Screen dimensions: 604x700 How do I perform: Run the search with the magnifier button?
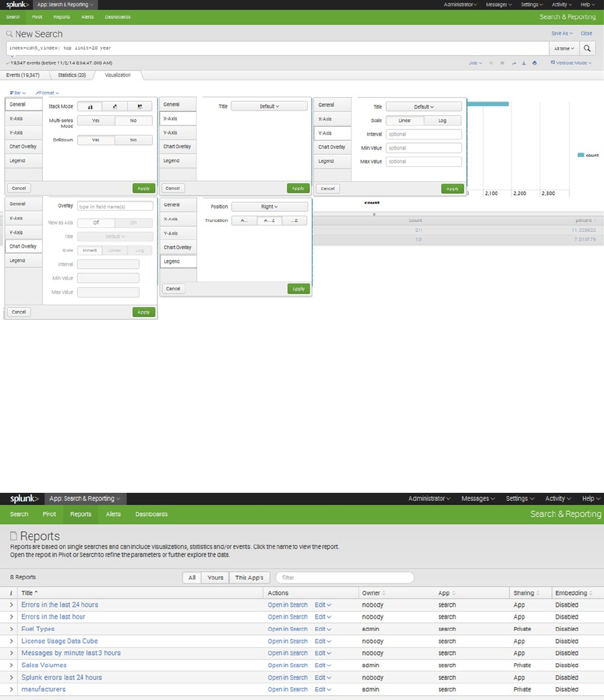click(587, 48)
